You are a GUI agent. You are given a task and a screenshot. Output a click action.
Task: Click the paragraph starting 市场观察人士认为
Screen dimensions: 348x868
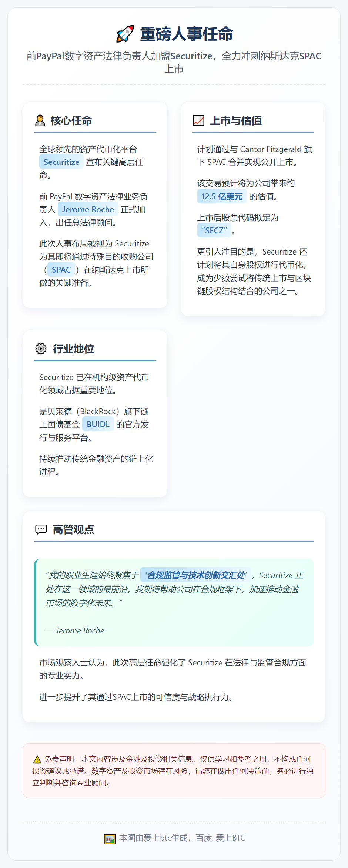[x=173, y=669]
